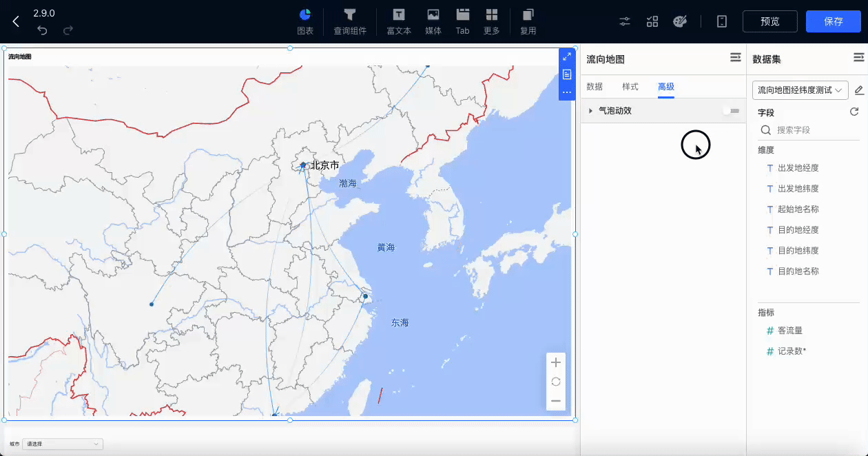The width and height of the screenshot is (868, 456).
Task: Undo the last edit
Action: [42, 30]
